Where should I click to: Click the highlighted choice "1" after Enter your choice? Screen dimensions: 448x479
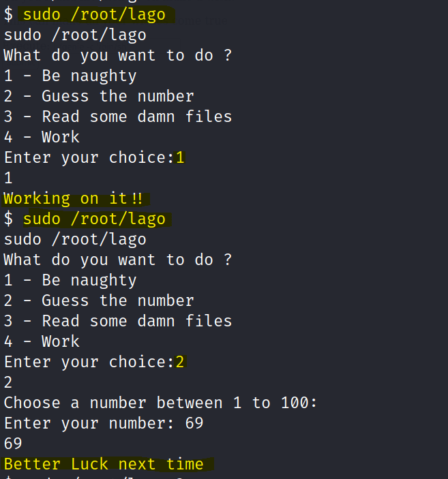[180, 158]
